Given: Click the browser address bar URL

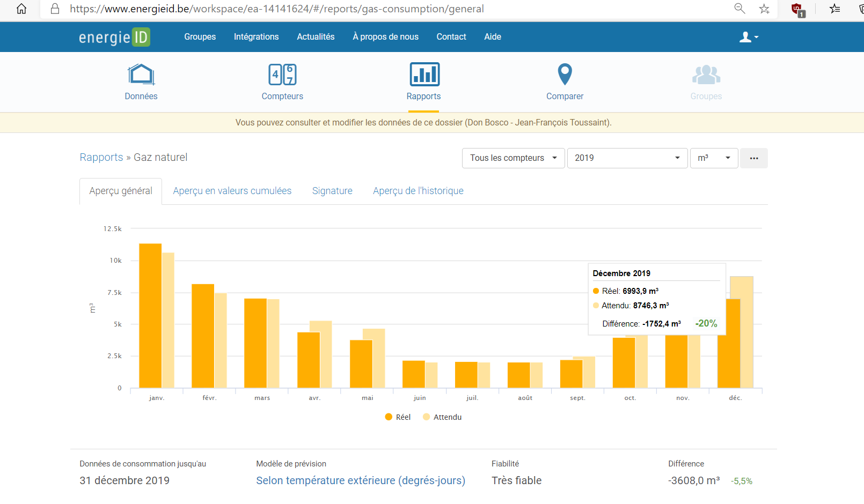Looking at the screenshot, I should click(277, 9).
